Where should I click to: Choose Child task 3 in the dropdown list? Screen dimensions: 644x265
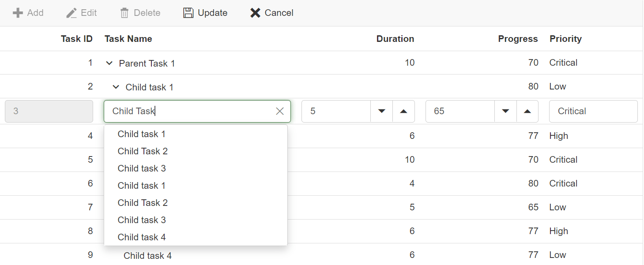142,168
